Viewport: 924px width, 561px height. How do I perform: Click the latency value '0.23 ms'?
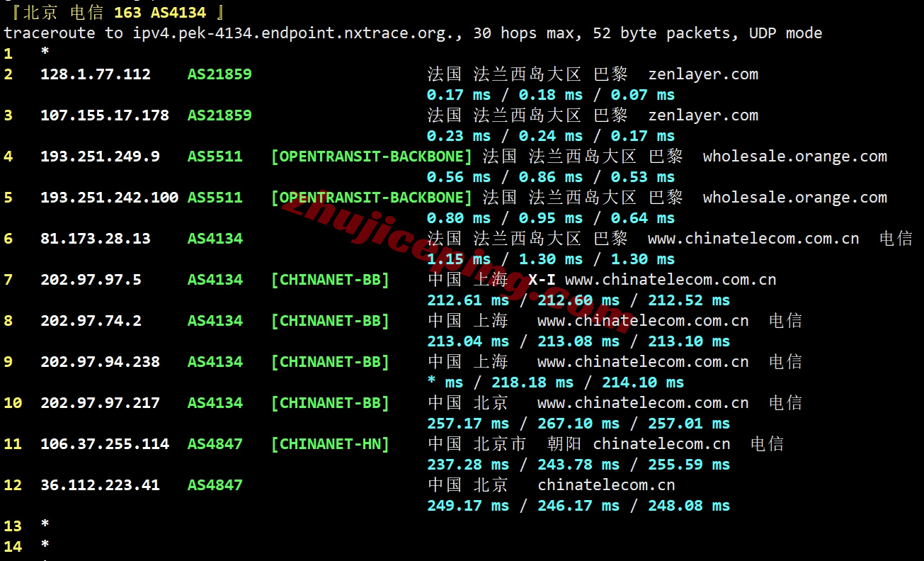tap(459, 136)
